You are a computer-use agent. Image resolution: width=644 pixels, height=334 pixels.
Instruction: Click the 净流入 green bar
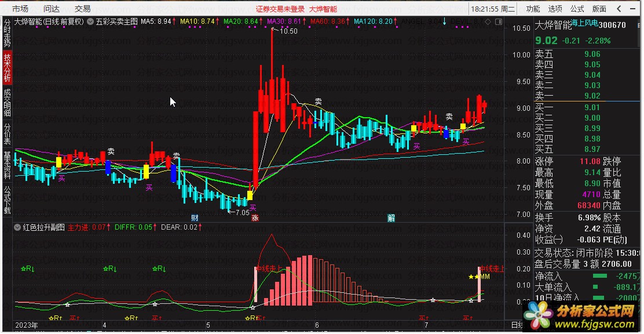pyautogui.click(x=600, y=276)
